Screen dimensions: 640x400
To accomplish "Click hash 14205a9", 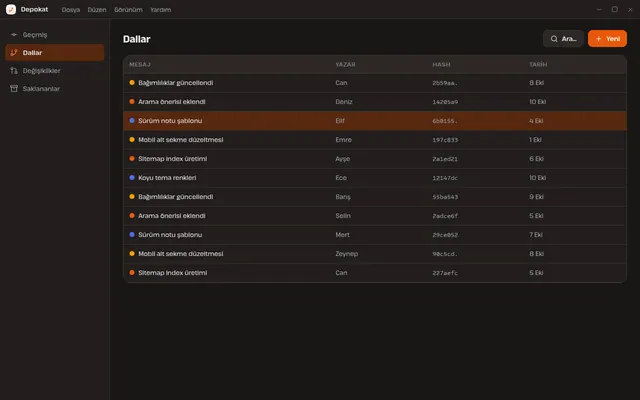I will click(445, 102).
